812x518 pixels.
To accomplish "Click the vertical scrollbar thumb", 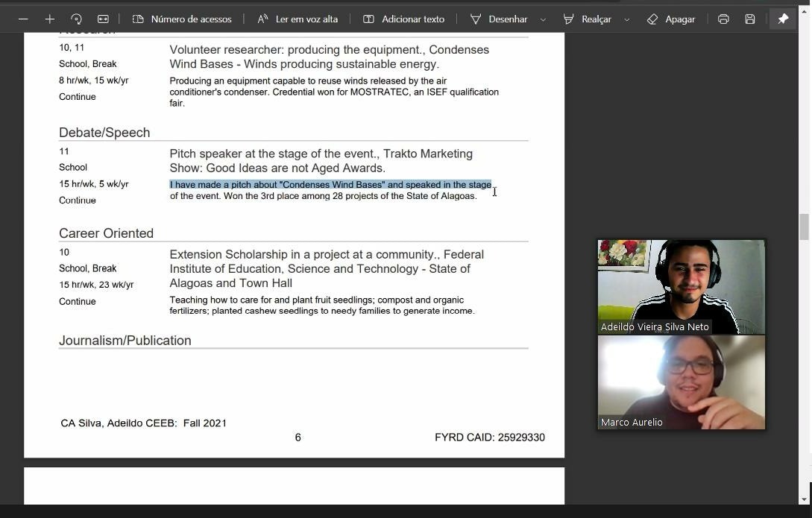I will [x=805, y=227].
